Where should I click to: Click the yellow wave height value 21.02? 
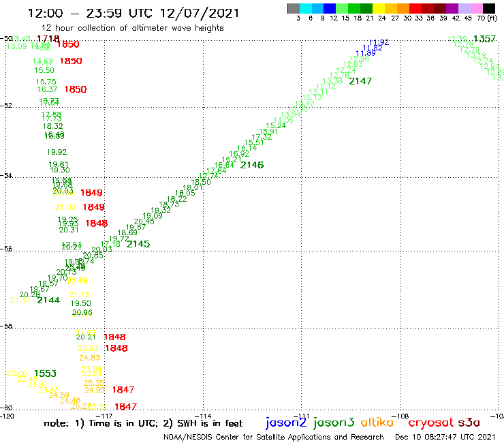[x=65, y=207]
